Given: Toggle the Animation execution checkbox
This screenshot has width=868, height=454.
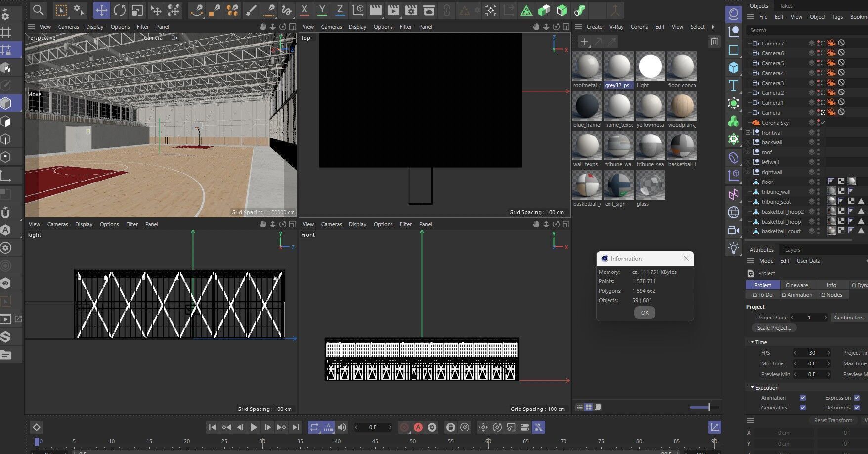Looking at the screenshot, I should click(802, 398).
